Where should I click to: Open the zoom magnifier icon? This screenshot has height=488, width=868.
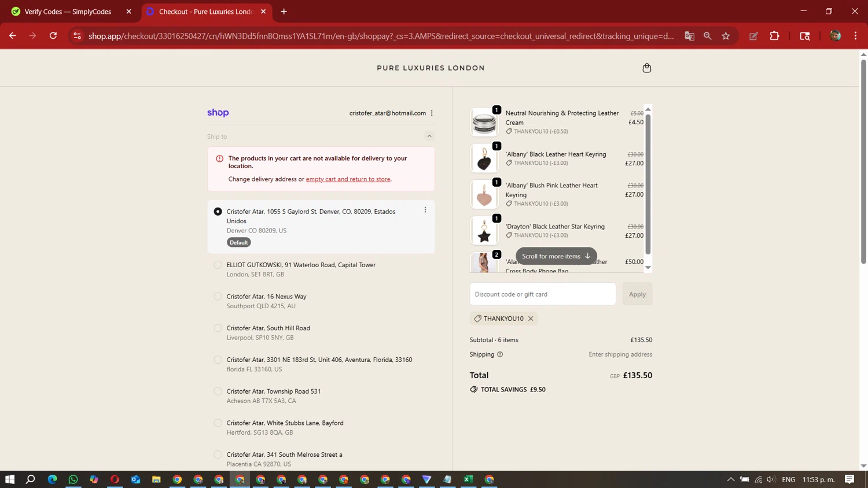point(707,36)
